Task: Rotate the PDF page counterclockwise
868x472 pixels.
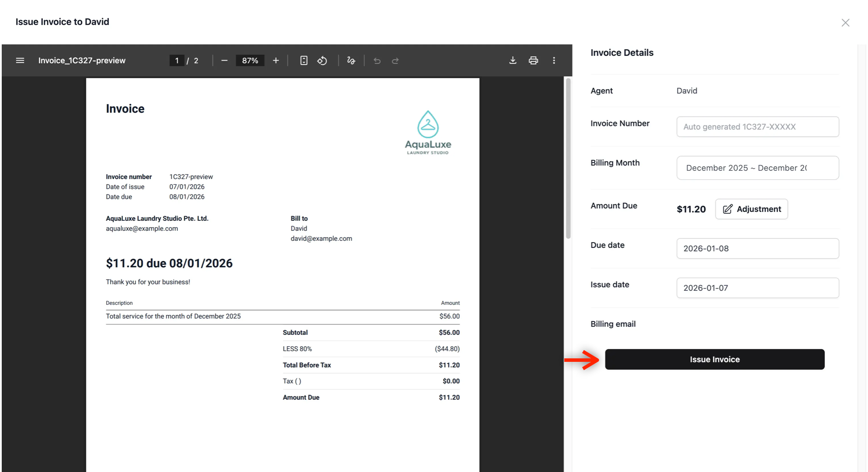Action: click(322, 61)
